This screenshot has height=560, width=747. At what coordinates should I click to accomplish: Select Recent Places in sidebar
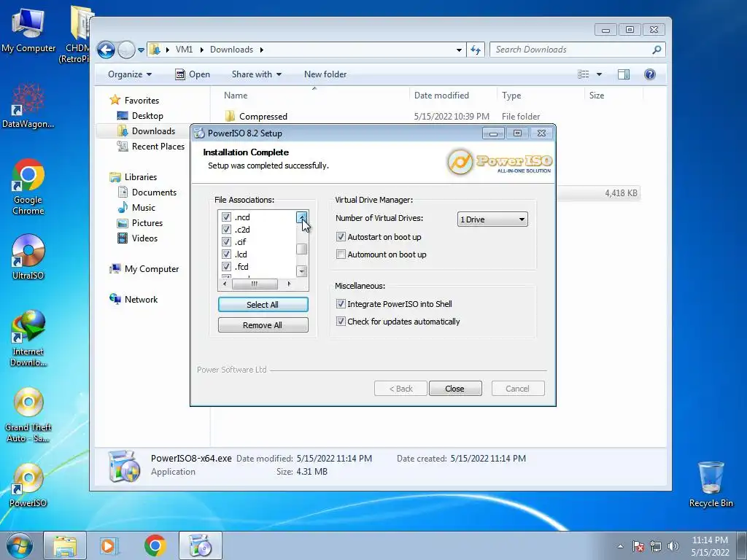point(152,146)
